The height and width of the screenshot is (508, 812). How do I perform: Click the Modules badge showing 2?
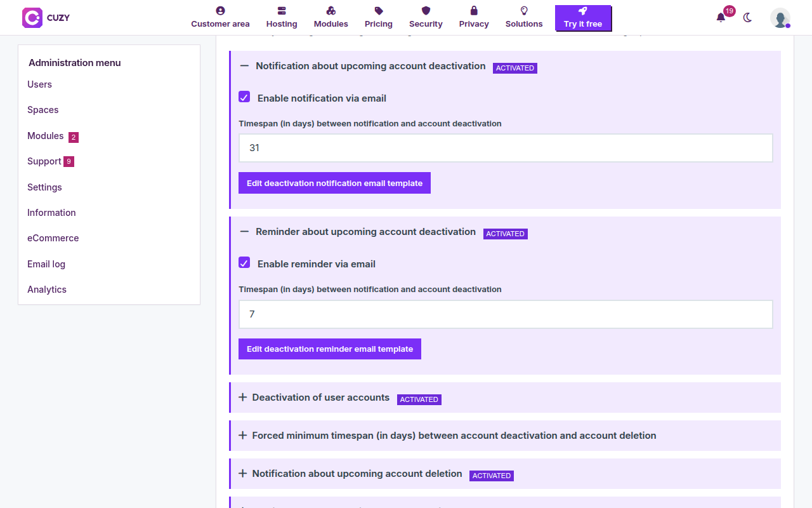[x=74, y=137]
